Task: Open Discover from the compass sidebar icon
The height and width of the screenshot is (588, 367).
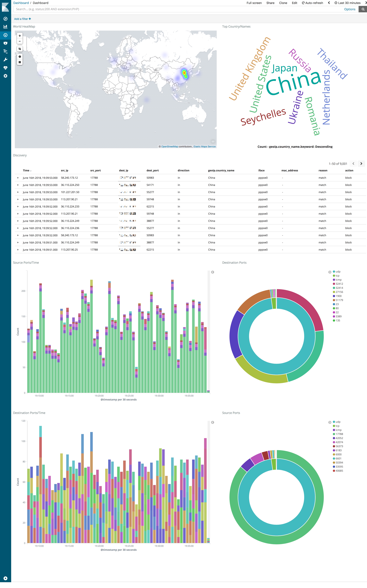Action: click(x=5, y=19)
